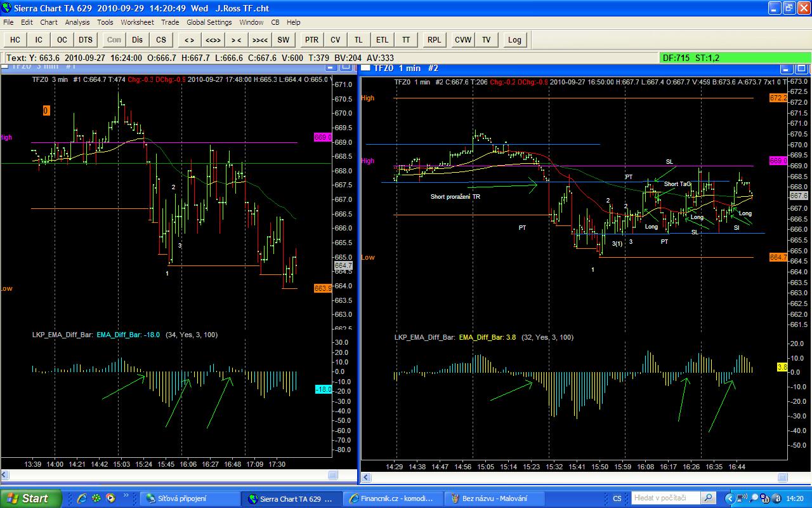Open the Global Settings menu
Viewport: 812px width, 508px height.
209,22
